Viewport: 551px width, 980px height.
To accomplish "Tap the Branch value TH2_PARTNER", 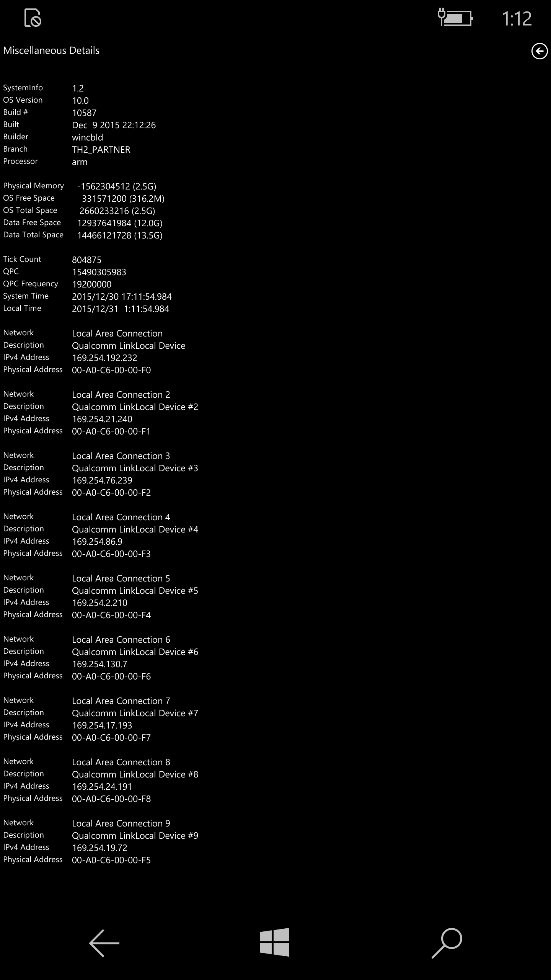I will tap(101, 150).
